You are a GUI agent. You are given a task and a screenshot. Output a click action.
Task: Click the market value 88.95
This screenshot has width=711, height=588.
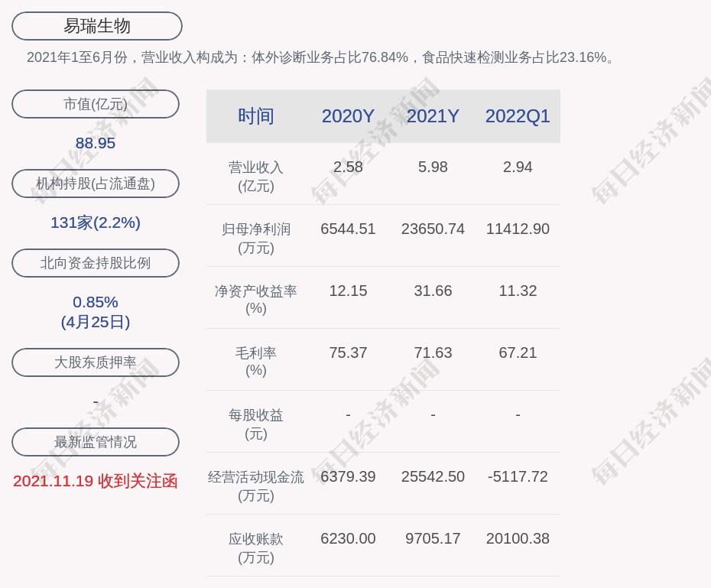pyautogui.click(x=96, y=143)
